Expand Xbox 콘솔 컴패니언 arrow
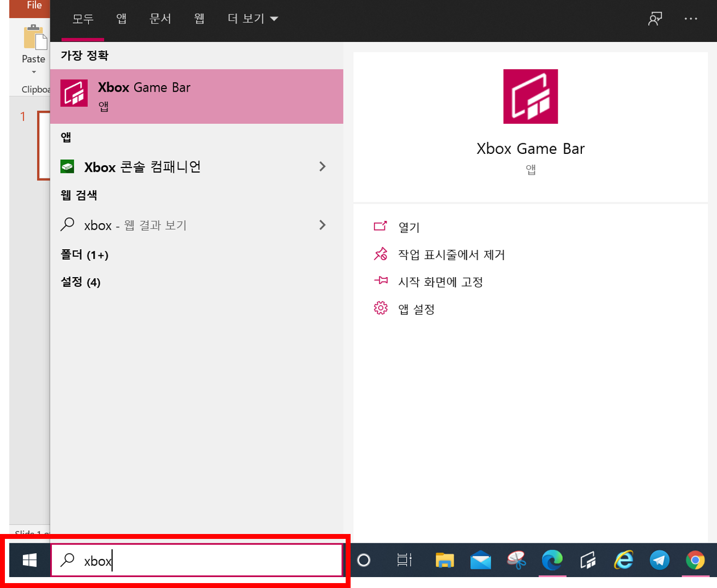 pos(322,166)
